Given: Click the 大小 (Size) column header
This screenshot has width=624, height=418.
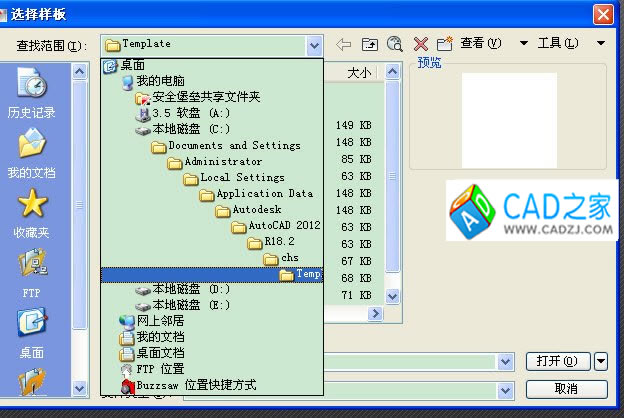Looking at the screenshot, I should (x=359, y=73).
